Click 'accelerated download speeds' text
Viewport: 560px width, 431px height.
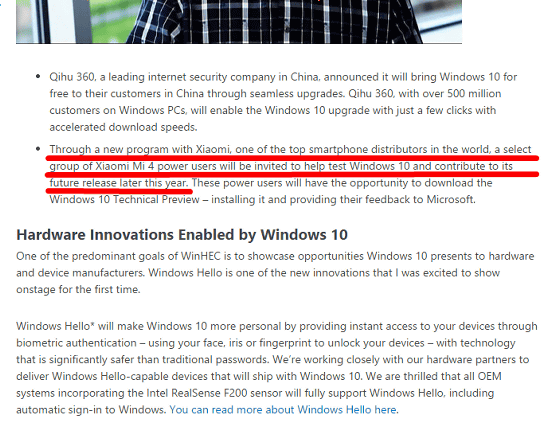pyautogui.click(x=123, y=127)
